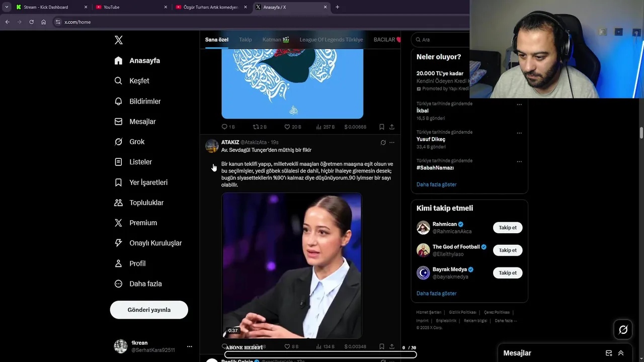644x362 pixels.
Task: Open Profil page
Action: click(130, 263)
